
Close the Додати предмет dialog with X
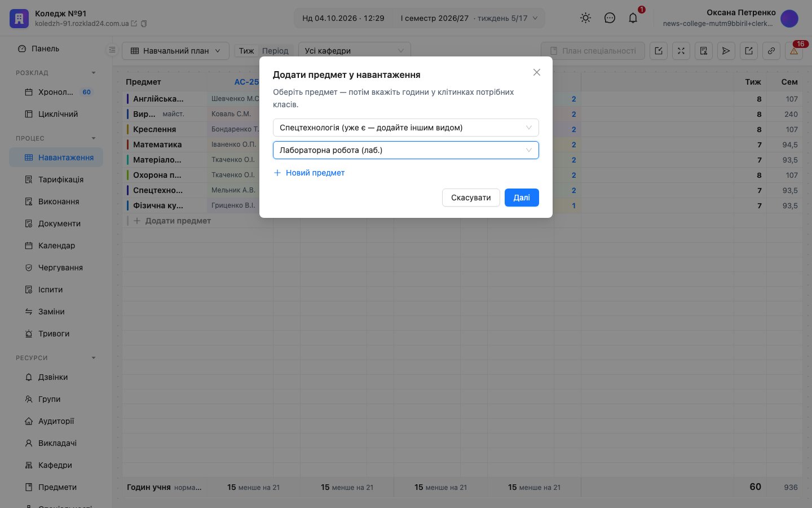click(537, 72)
